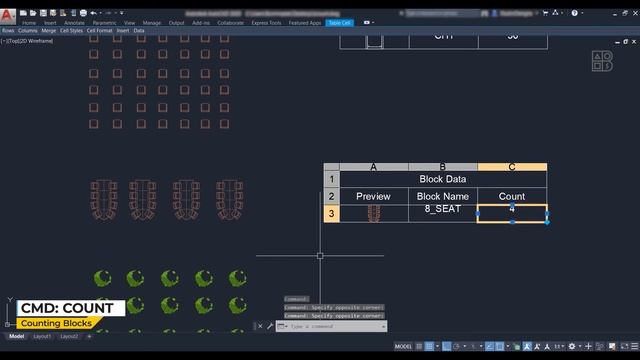Image resolution: width=640 pixels, height=360 pixels.
Task: Toggle annotation objects display in status bar
Action: click(527, 346)
